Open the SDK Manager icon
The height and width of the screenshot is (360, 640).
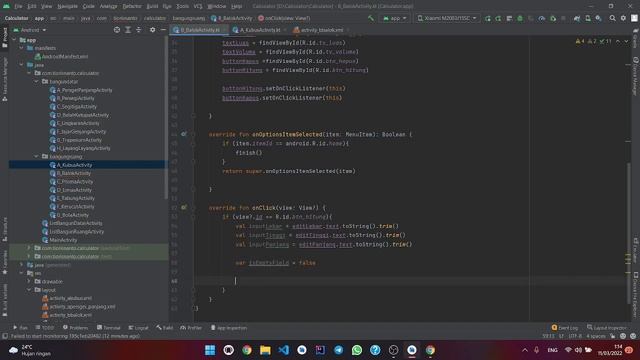click(598, 18)
